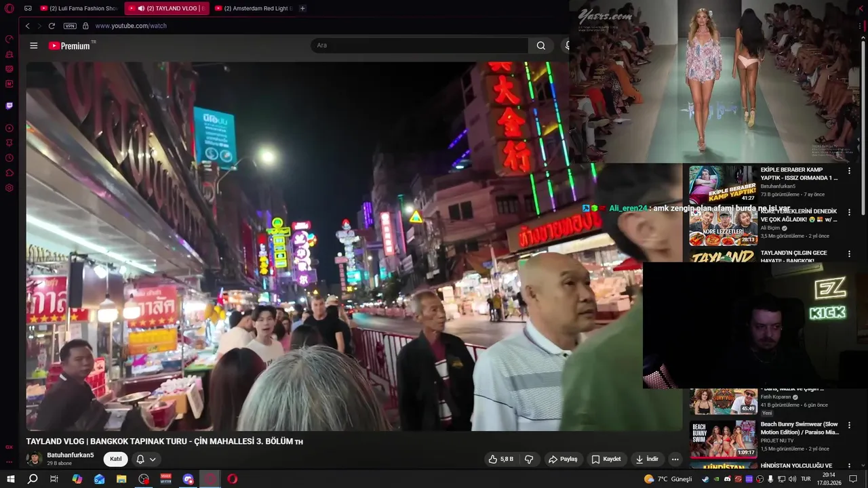This screenshot has height=488, width=868.
Task: Open options for HİNDİSTAN YOLCULUĞU video
Action: (x=849, y=466)
